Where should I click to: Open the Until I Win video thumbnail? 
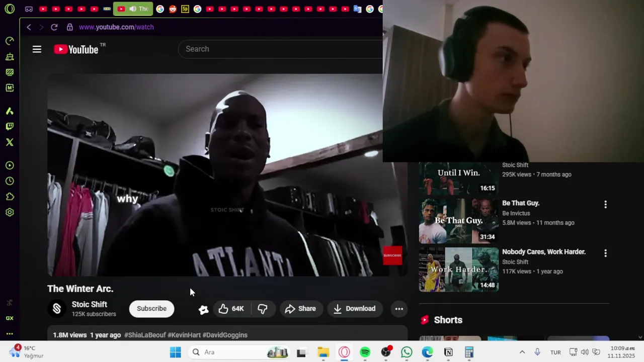459,178
